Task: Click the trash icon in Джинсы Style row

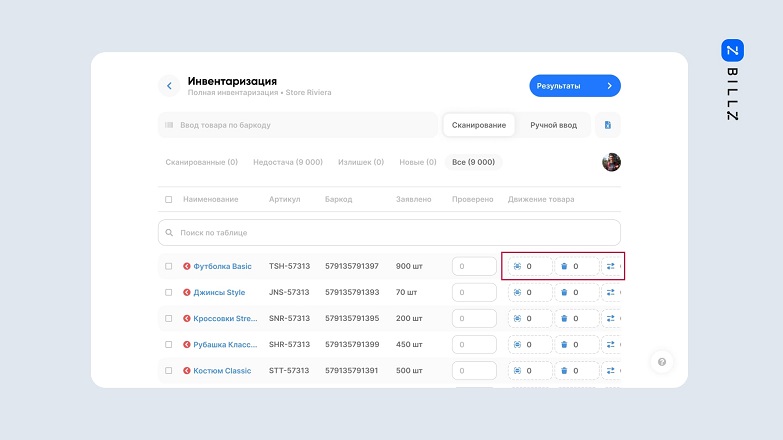Action: tap(564, 293)
